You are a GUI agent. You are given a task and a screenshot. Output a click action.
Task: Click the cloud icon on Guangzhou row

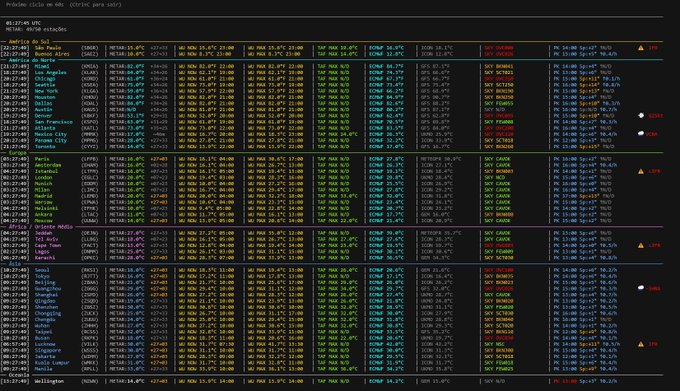pos(641,288)
